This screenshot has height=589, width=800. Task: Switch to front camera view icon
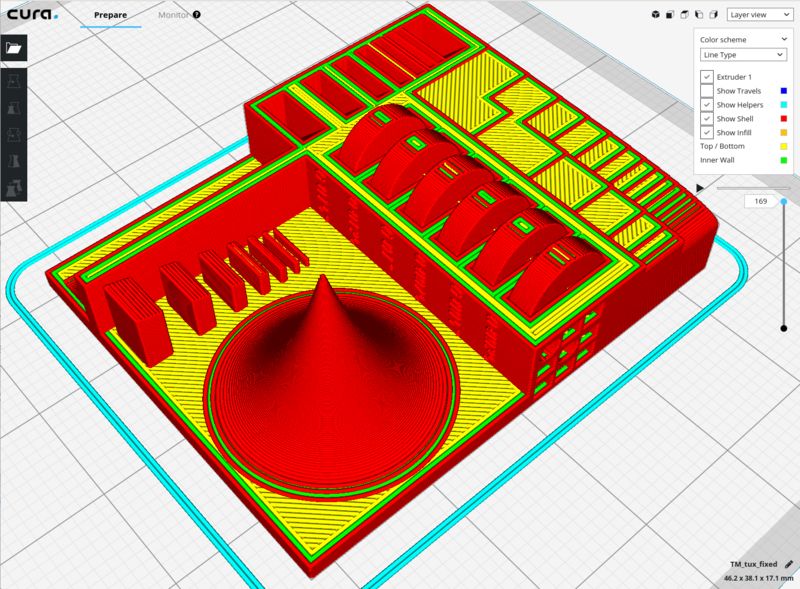click(x=670, y=15)
